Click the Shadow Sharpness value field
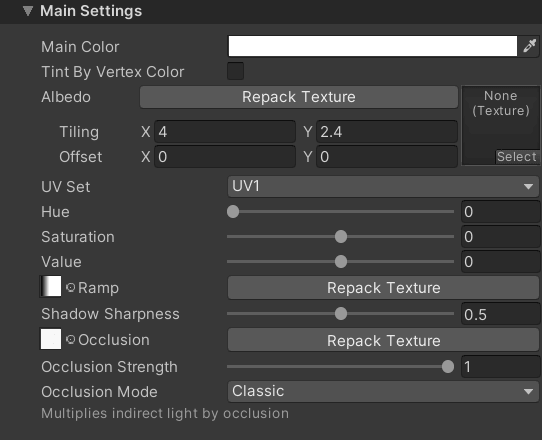This screenshot has width=542, height=440. point(501,314)
